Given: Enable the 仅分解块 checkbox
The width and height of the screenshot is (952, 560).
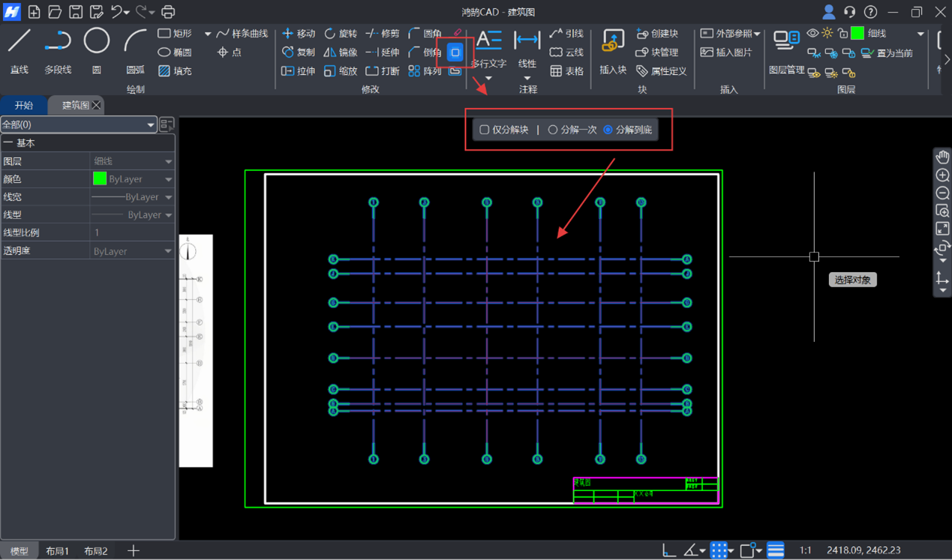Looking at the screenshot, I should [x=485, y=130].
